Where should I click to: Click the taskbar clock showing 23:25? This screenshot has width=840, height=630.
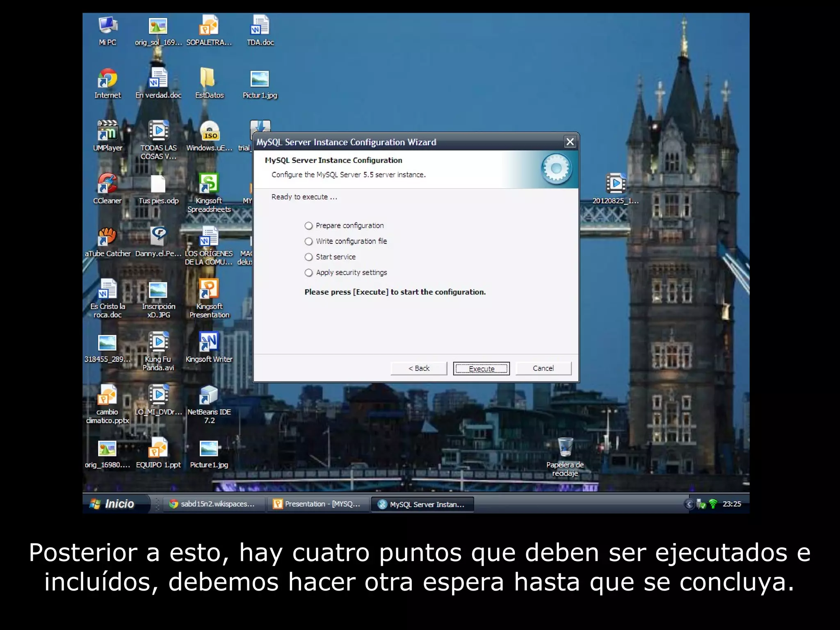pos(732,504)
